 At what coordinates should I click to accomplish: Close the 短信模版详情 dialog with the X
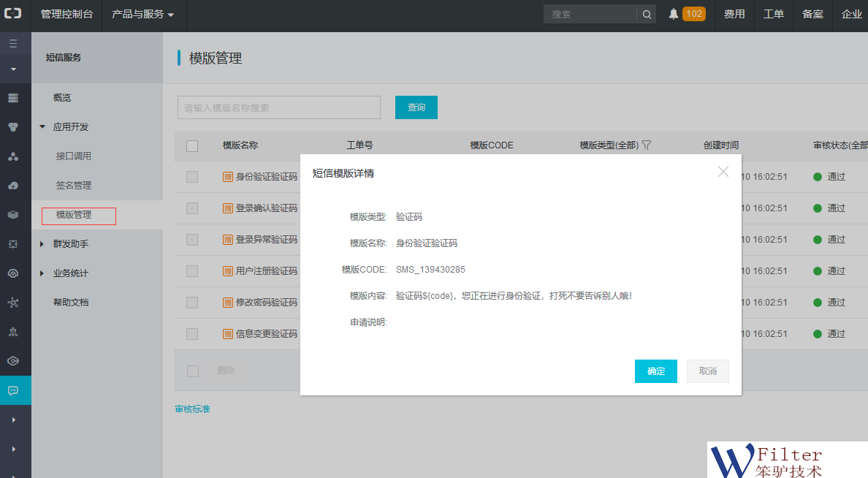point(723,172)
